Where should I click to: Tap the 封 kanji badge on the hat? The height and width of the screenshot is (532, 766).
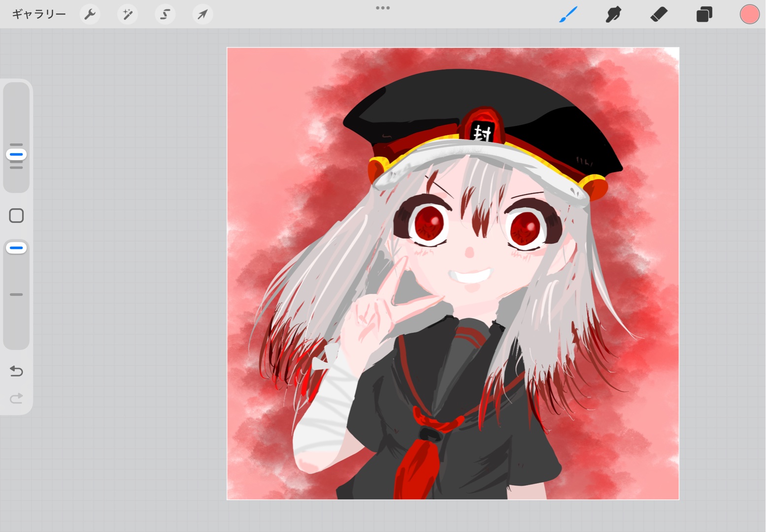pos(482,132)
